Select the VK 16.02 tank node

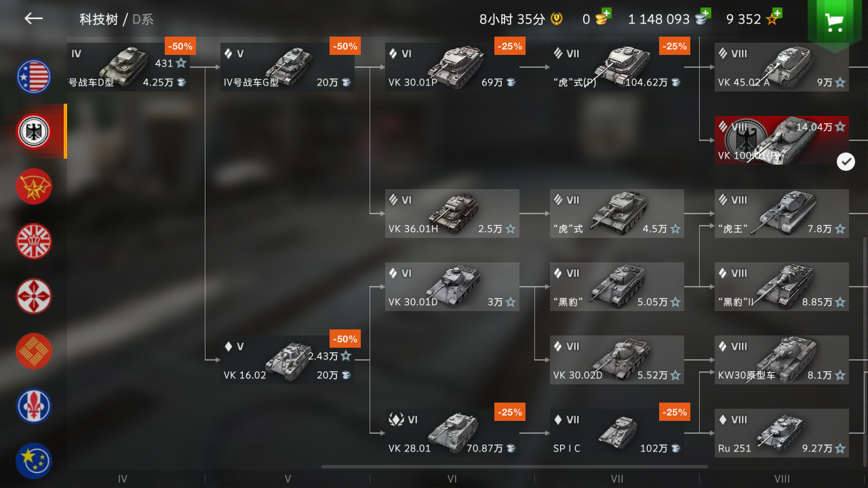(287, 360)
